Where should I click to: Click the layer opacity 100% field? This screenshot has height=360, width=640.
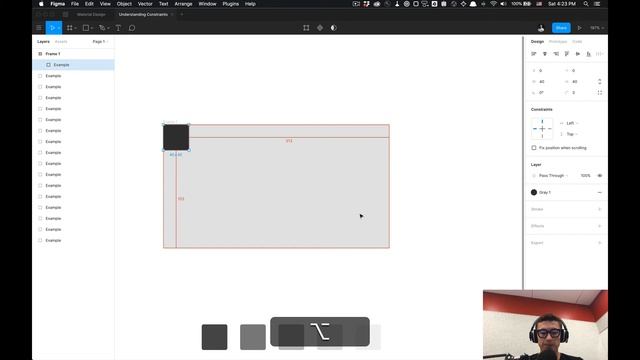click(585, 176)
